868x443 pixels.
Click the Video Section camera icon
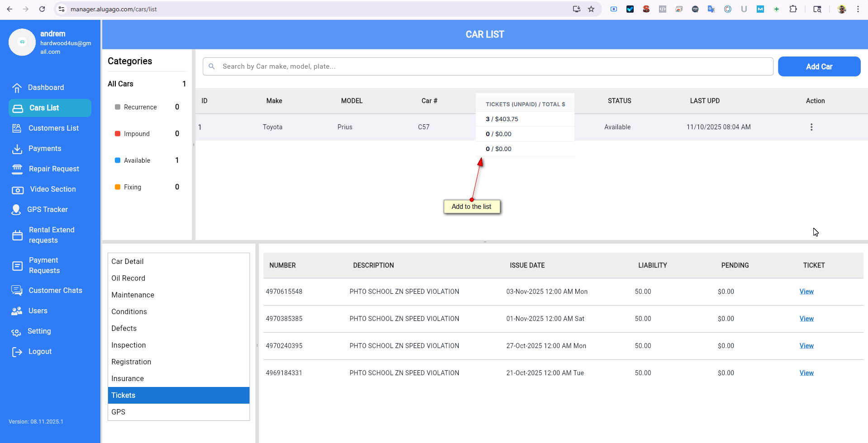click(18, 190)
